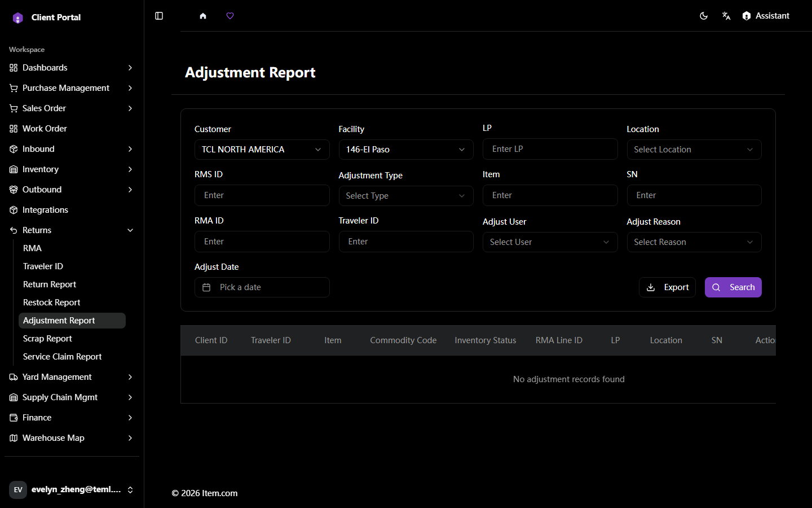Switch theme with the moon icon

point(704,16)
